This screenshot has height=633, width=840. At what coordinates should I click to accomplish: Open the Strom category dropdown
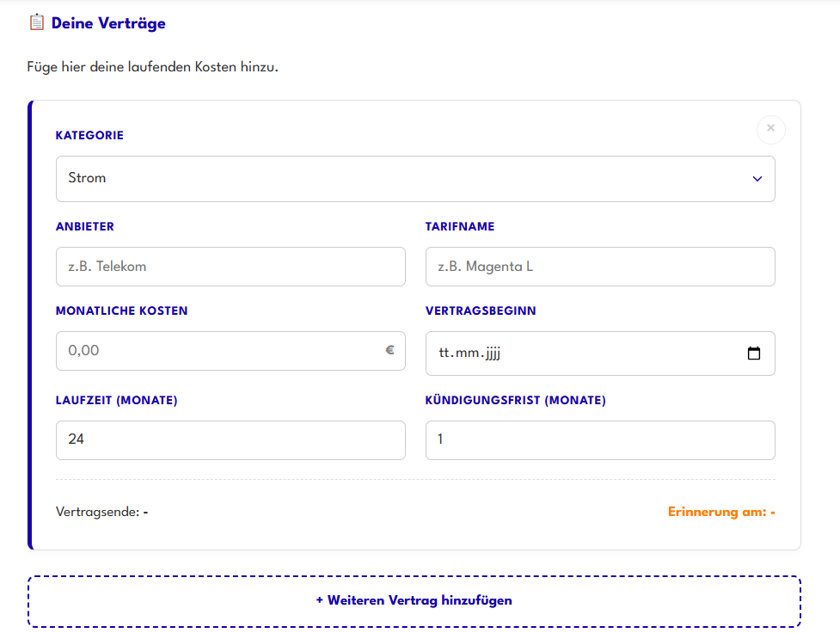pyautogui.click(x=404, y=179)
